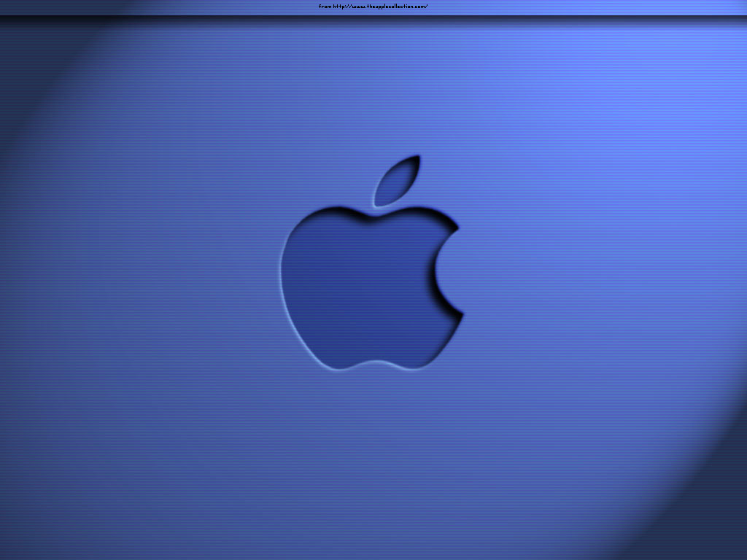Viewport: 747px width, 560px height.
Task: Click the wallpaper area above the Apple leaf
Action: click(398, 95)
